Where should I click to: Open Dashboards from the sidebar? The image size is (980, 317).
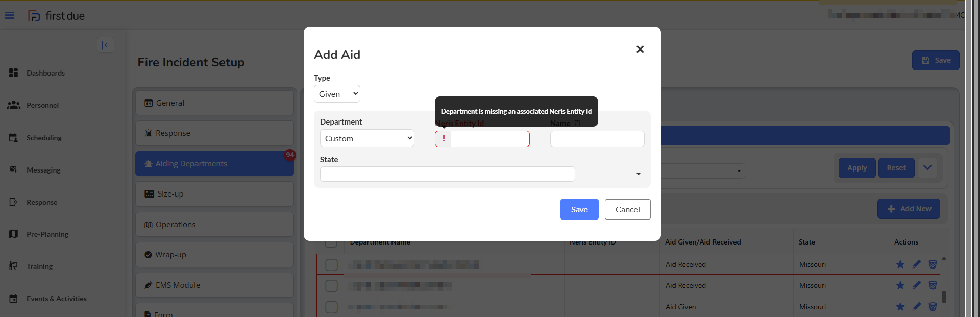(x=45, y=73)
